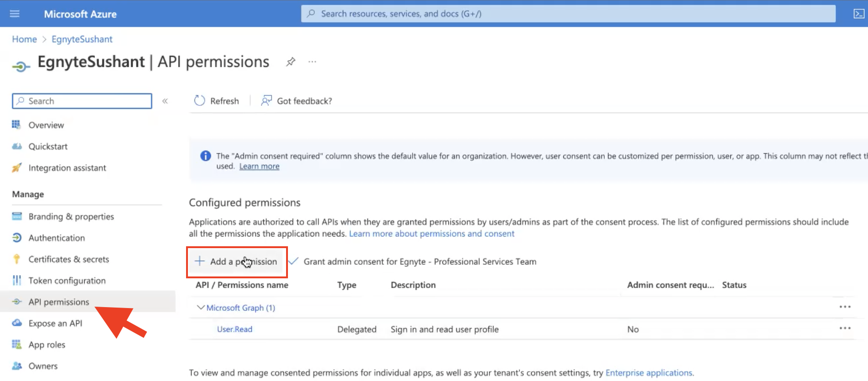Click the Status column header
This screenshot has width=868, height=381.
point(734,285)
